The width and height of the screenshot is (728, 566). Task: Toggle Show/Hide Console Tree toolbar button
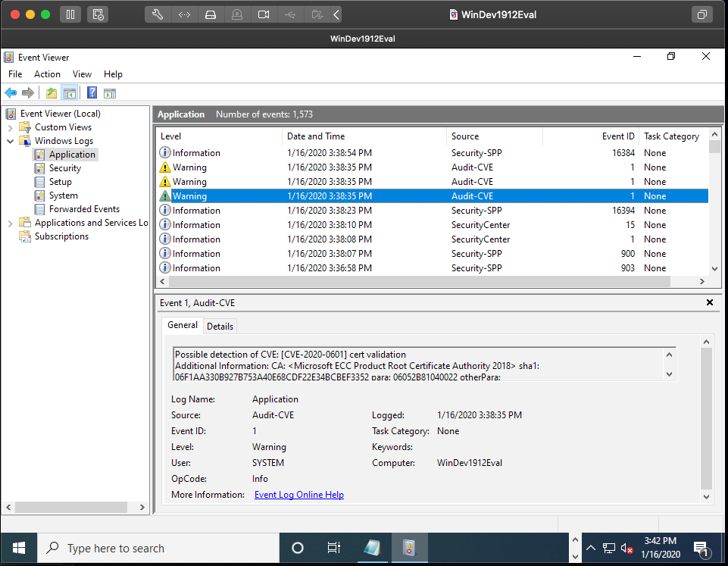[70, 93]
